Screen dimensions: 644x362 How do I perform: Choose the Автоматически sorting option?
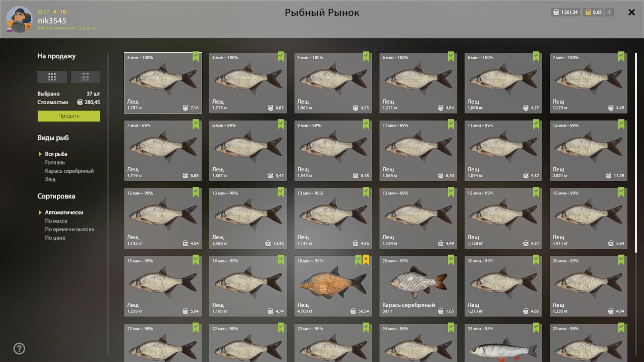(x=64, y=213)
